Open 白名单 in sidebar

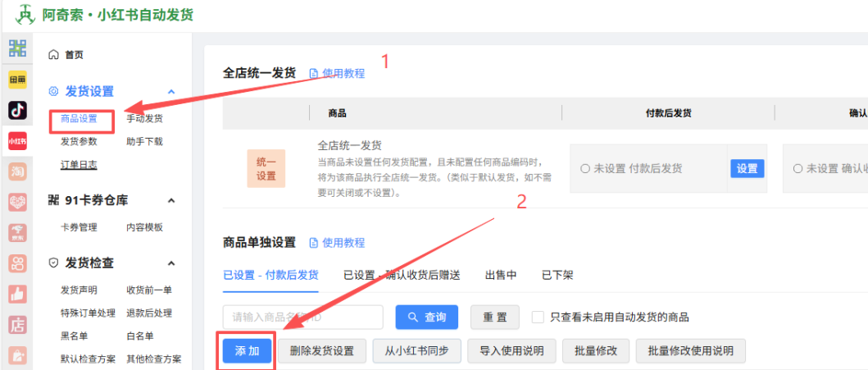pos(140,336)
